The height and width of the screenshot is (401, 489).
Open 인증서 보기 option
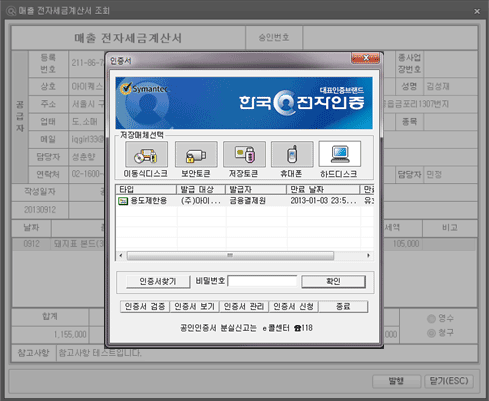(195, 306)
